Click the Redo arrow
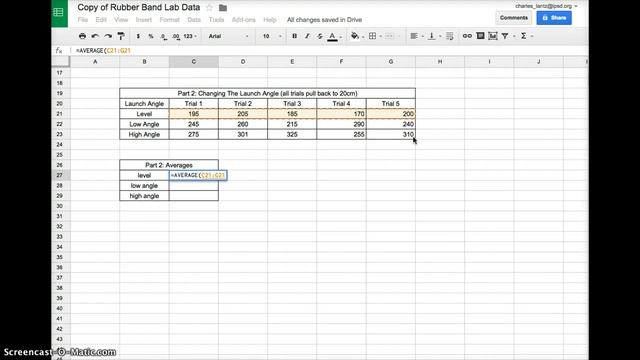640x360 pixels. point(108,36)
